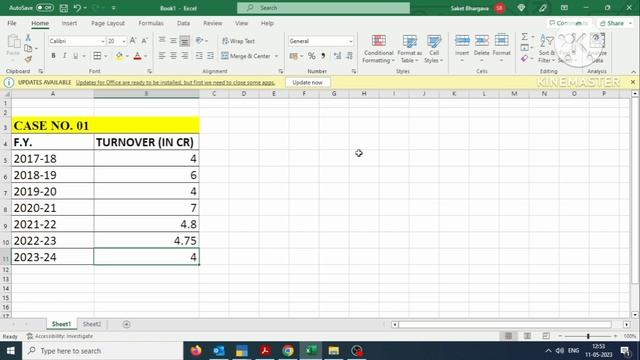640x360 pixels.
Task: Toggle Italic formatting
Action: pos(64,56)
